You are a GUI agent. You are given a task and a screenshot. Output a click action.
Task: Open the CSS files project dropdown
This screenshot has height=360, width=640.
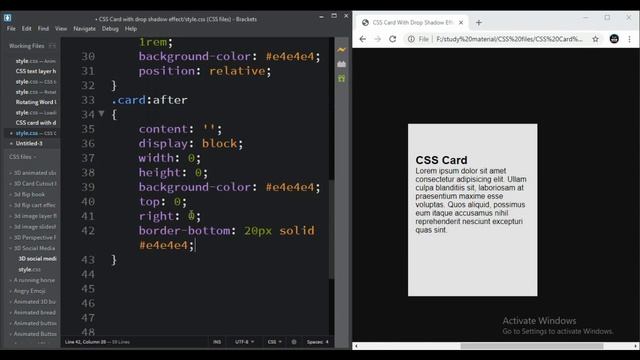23,157
